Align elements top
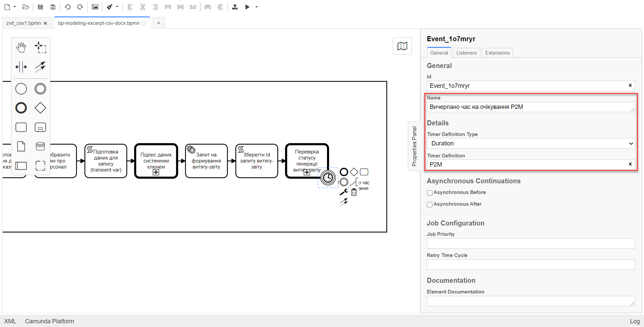The width and height of the screenshot is (644, 327). pos(168,7)
